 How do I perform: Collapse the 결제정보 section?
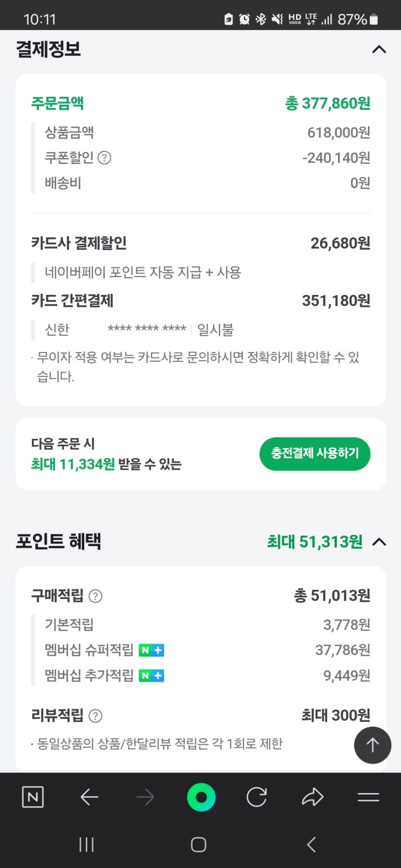pyautogui.click(x=379, y=50)
